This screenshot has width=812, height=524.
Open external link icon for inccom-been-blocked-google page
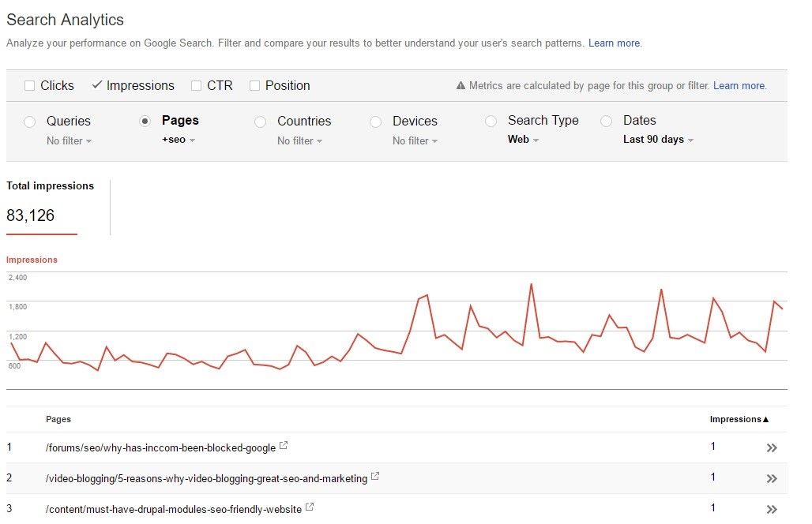284,445
